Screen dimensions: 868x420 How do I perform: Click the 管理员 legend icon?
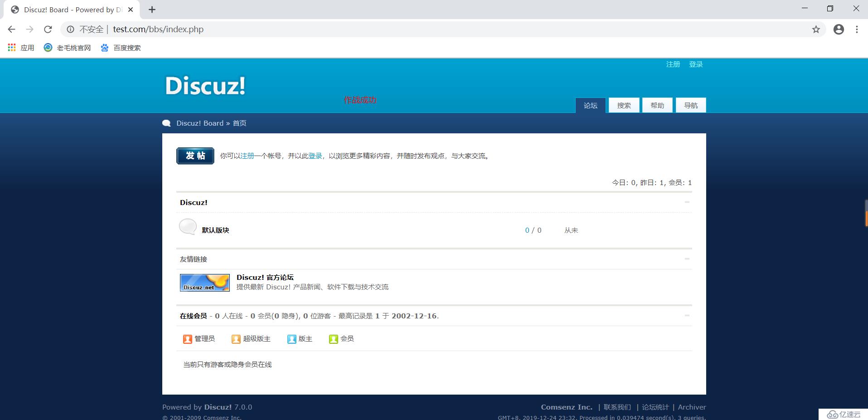(x=188, y=339)
